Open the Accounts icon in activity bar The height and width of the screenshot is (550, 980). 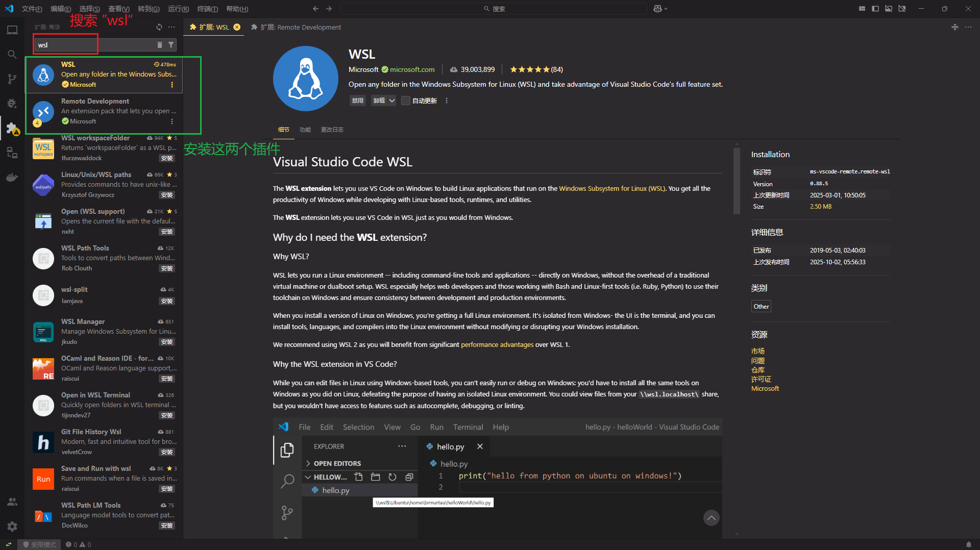(x=12, y=502)
